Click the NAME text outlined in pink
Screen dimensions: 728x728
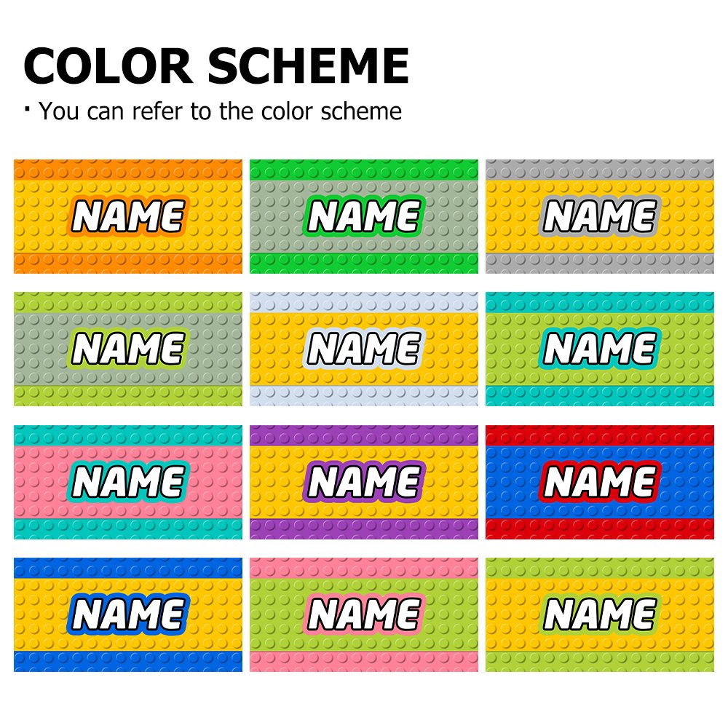point(363,615)
